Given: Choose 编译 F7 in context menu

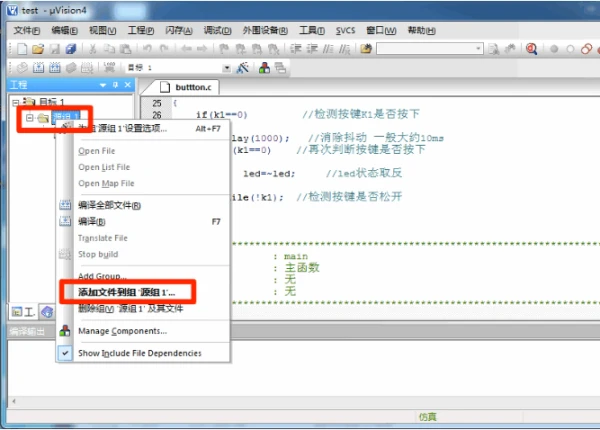Looking at the screenshot, I should [143, 222].
